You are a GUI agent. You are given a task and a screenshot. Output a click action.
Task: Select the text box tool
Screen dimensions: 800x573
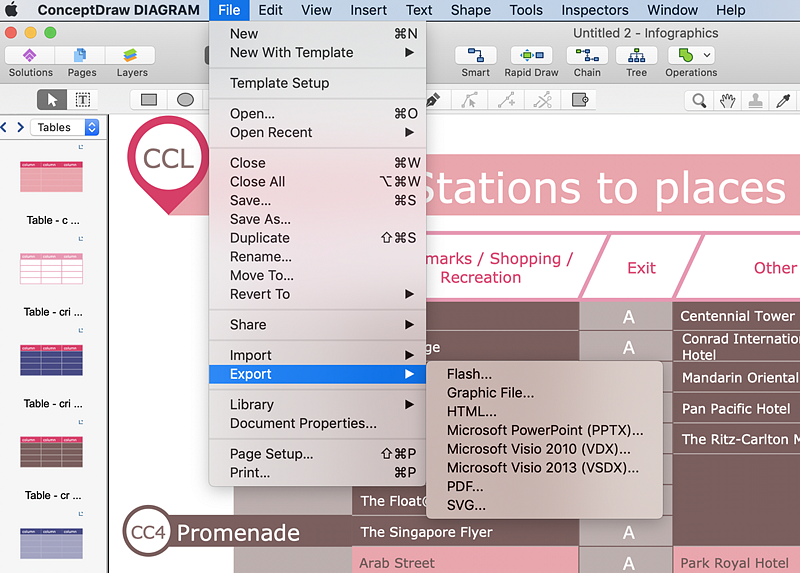coord(83,99)
